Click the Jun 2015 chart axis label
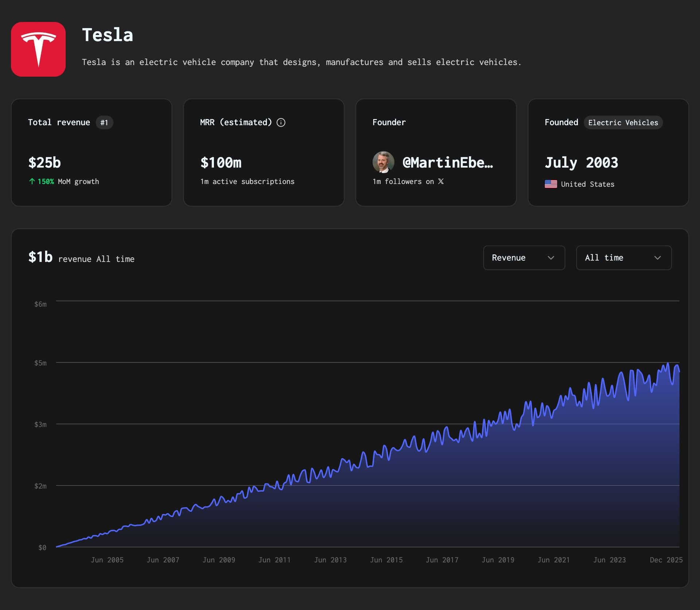Image resolution: width=700 pixels, height=610 pixels. [386, 560]
